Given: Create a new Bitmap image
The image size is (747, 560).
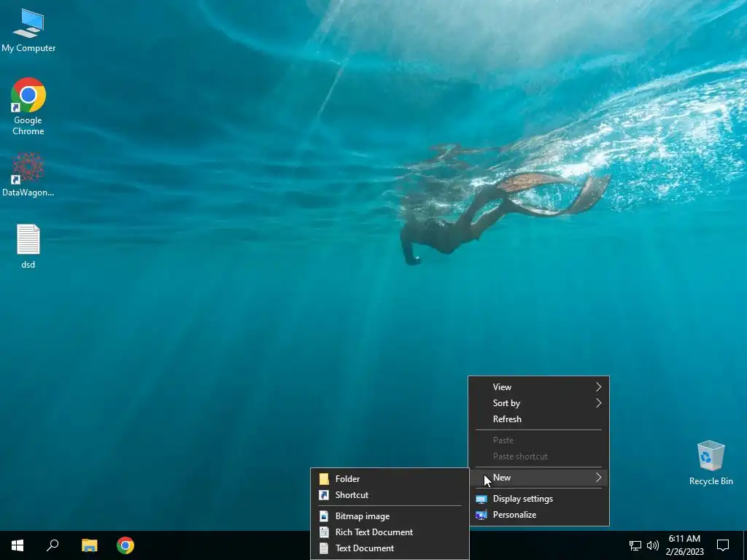Looking at the screenshot, I should (390, 516).
